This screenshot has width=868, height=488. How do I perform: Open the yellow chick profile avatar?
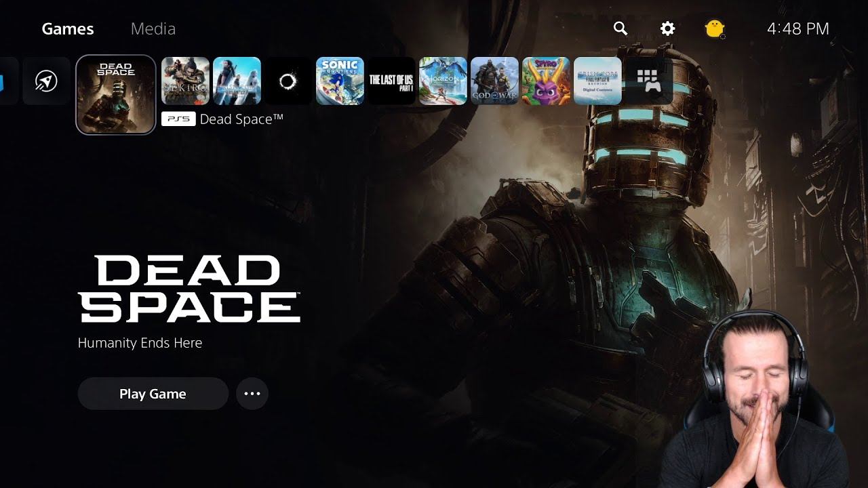714,28
